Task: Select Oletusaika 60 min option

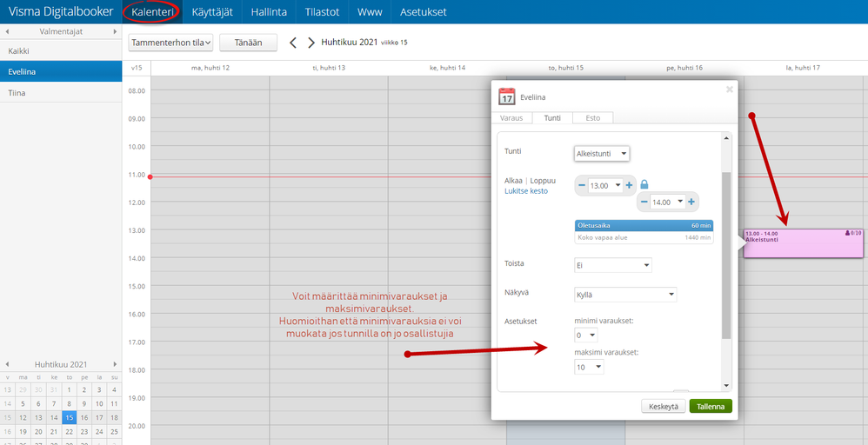Action: (x=644, y=225)
